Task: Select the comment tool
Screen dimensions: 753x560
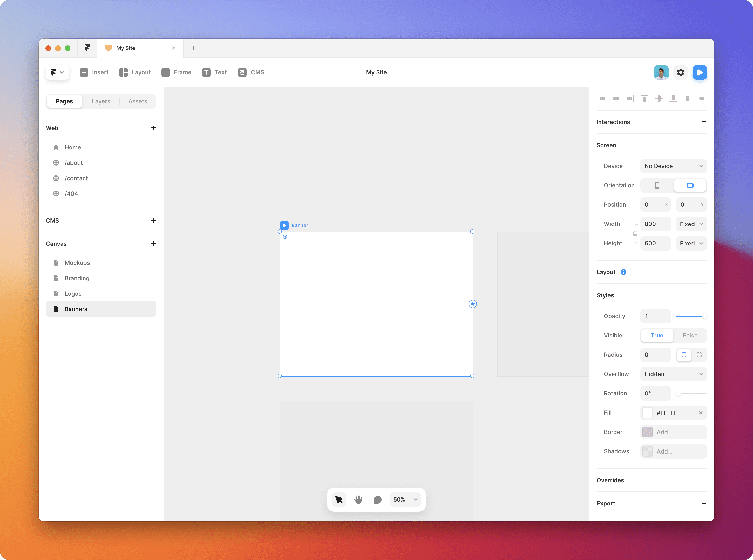Action: click(x=377, y=499)
